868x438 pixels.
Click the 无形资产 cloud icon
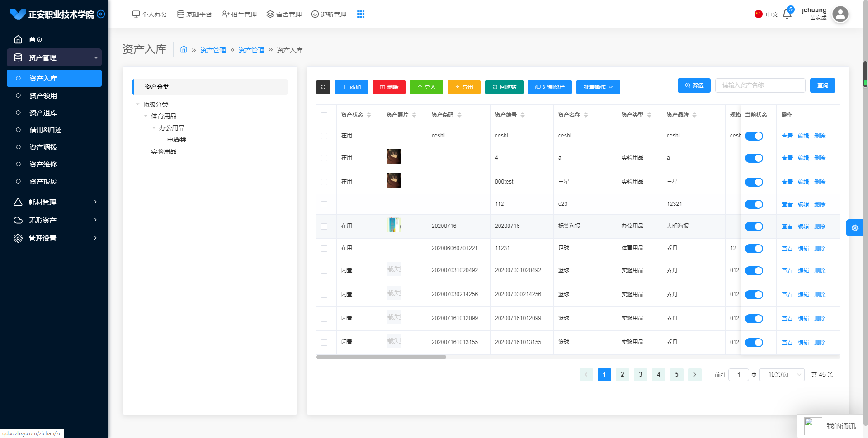click(x=18, y=220)
